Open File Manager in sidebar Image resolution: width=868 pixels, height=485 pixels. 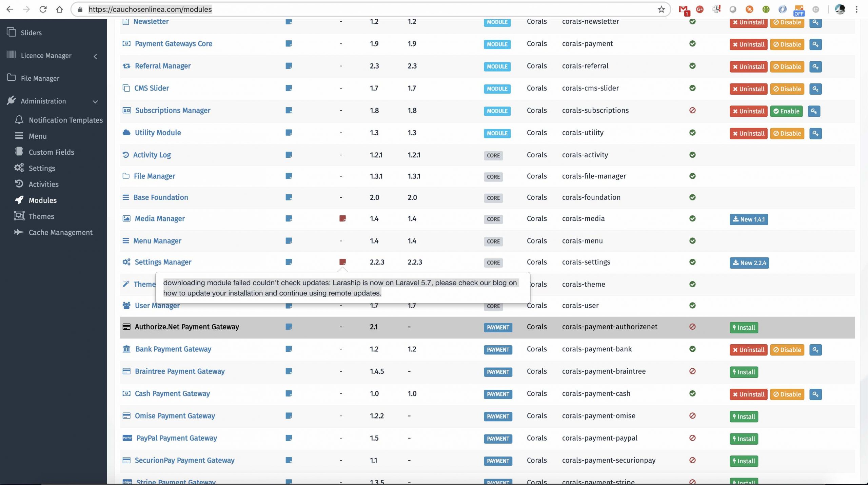tap(40, 78)
